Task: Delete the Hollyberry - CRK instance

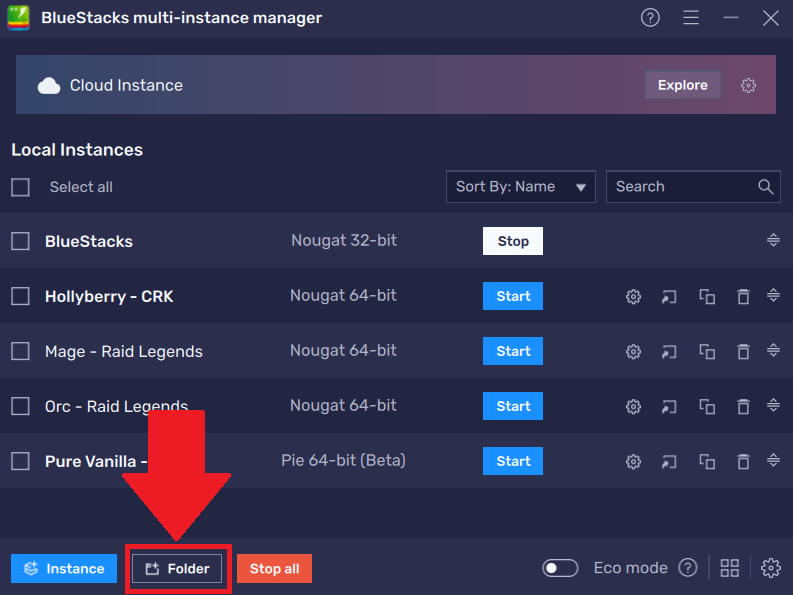Action: point(743,296)
